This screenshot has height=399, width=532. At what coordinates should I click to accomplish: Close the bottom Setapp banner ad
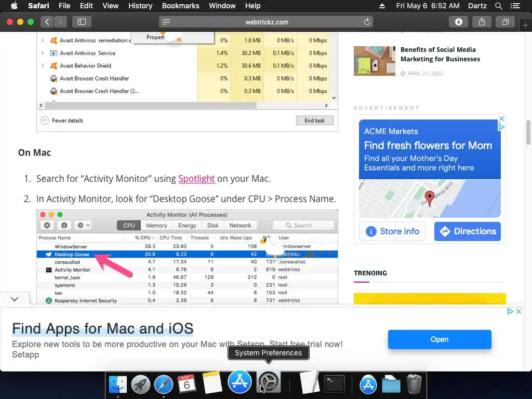pyautogui.click(x=518, y=312)
